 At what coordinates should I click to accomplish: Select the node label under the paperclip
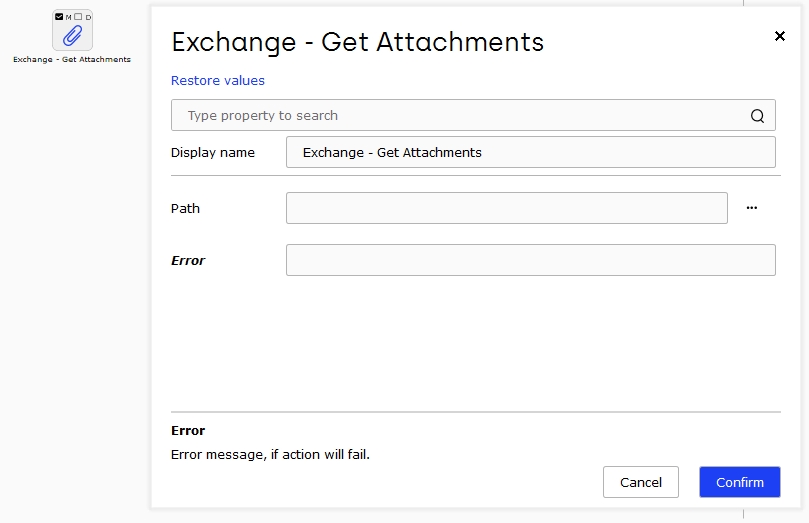point(72,59)
